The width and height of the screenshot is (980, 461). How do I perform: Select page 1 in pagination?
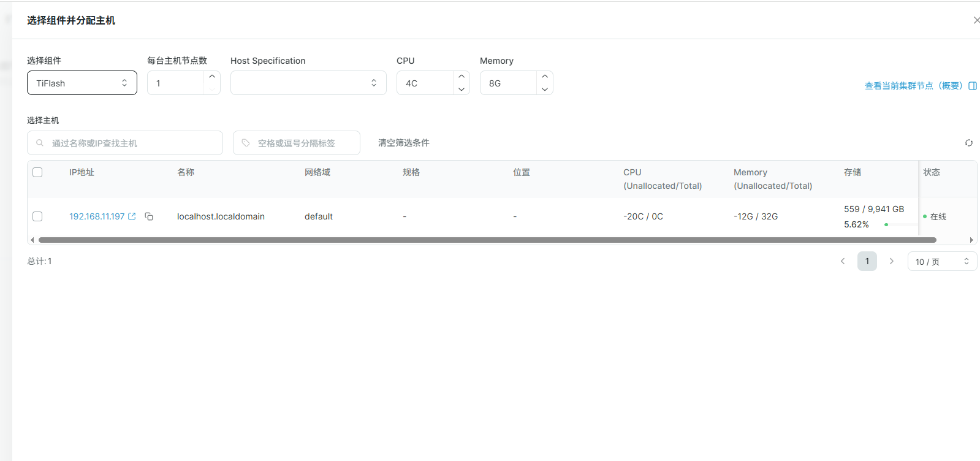pyautogui.click(x=867, y=262)
